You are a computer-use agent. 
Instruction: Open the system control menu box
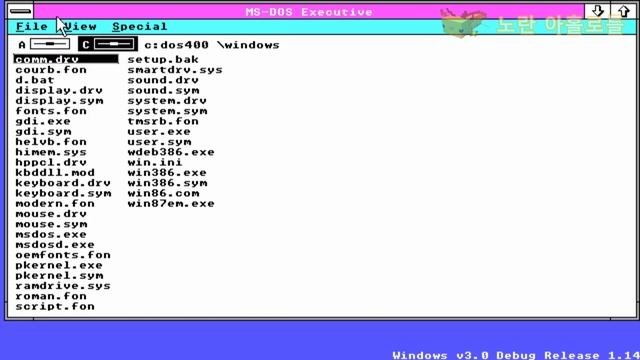click(20, 11)
